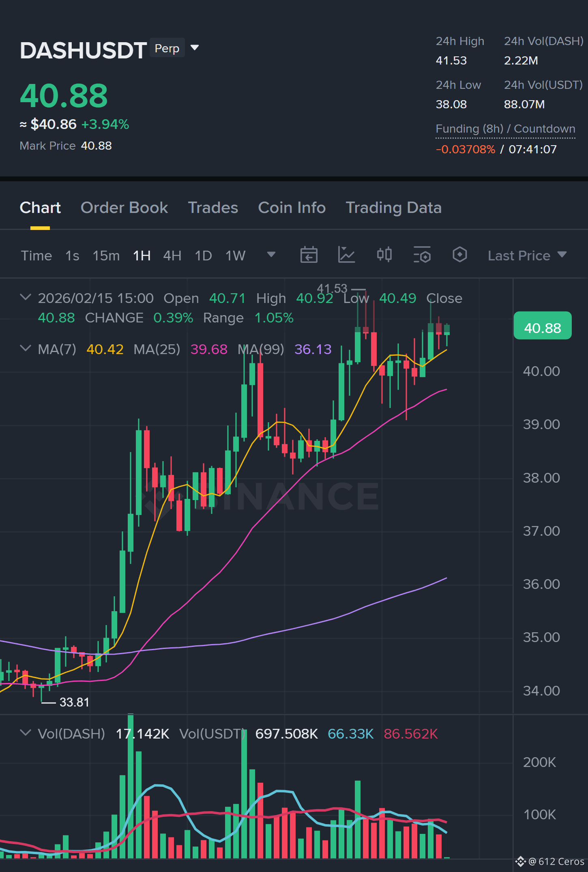Collapse the Vol(DASH) legend chevron

click(25, 733)
